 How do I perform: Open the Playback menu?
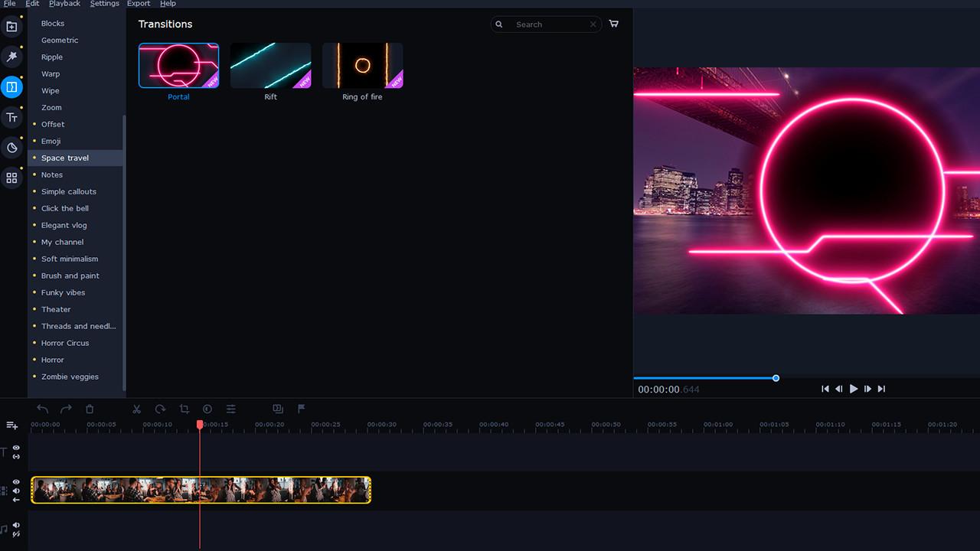[64, 4]
